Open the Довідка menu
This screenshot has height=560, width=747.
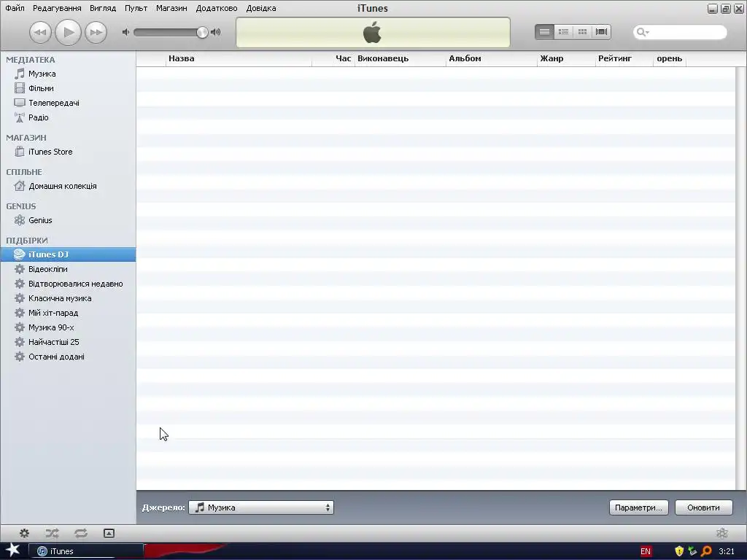pyautogui.click(x=261, y=8)
